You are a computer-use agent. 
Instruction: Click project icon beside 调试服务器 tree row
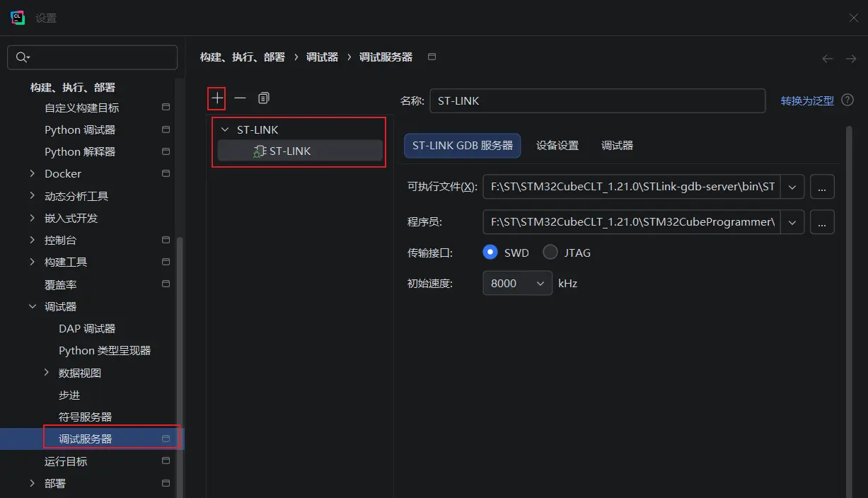pos(166,439)
